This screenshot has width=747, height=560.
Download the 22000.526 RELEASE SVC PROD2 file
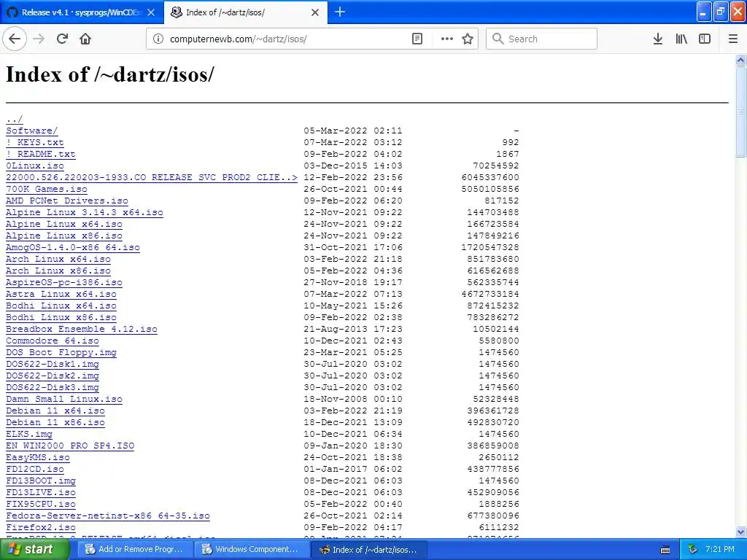pos(152,177)
